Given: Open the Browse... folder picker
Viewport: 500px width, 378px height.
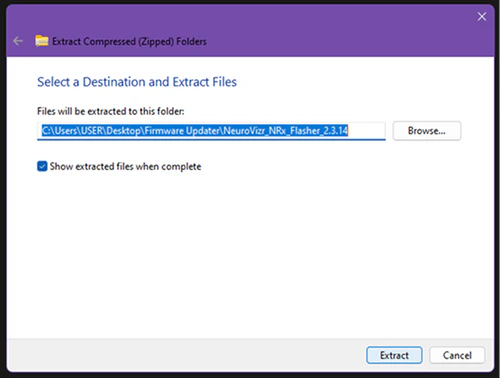Looking at the screenshot, I should pos(427,131).
